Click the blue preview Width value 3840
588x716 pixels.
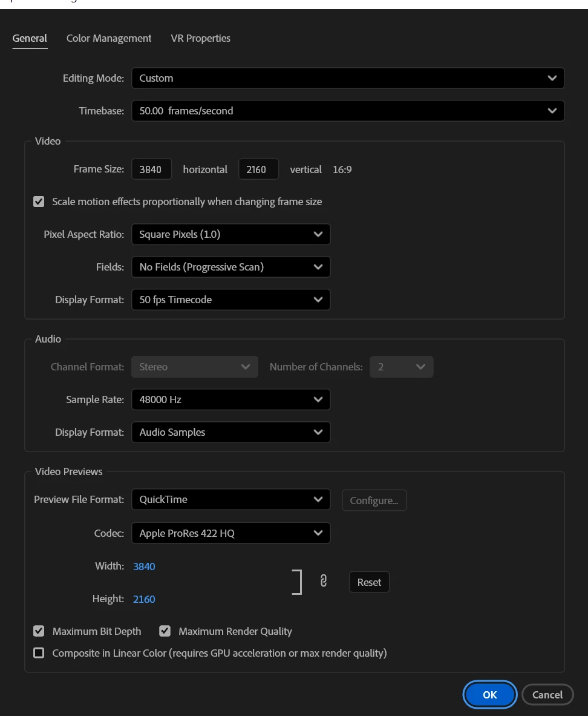144,567
